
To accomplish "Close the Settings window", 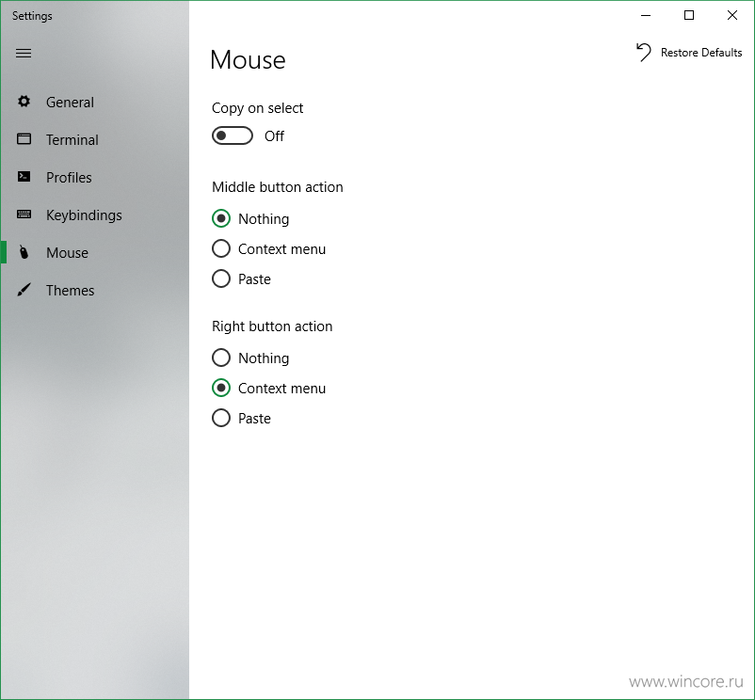I will (x=732, y=15).
